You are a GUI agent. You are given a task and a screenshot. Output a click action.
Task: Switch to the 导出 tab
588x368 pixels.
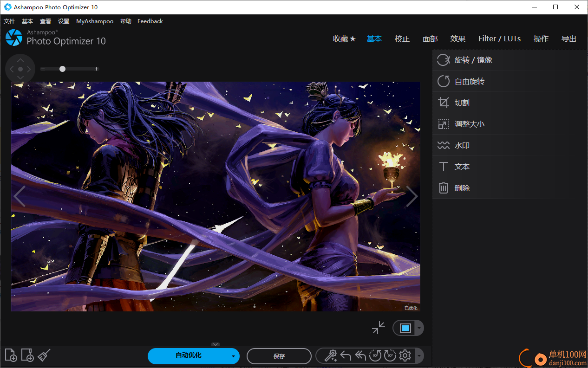click(x=569, y=39)
